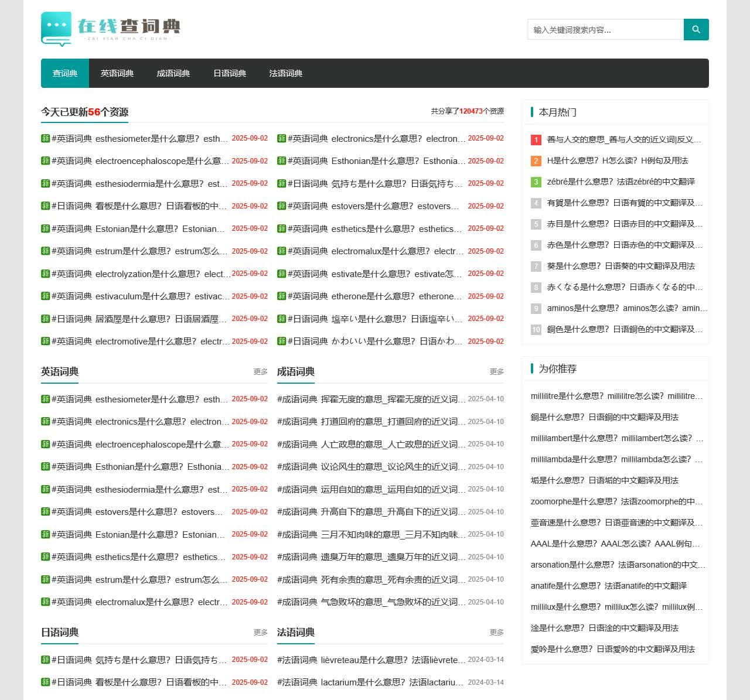The height and width of the screenshot is (700, 750).
Task: Click rank 1 badge in 本月热门
Action: pyautogui.click(x=536, y=140)
